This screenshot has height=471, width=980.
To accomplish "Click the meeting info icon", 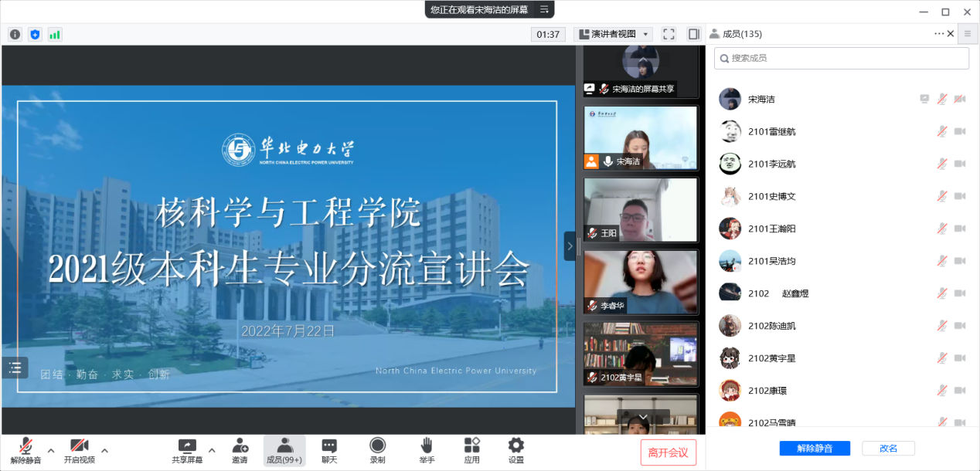I will [x=15, y=35].
